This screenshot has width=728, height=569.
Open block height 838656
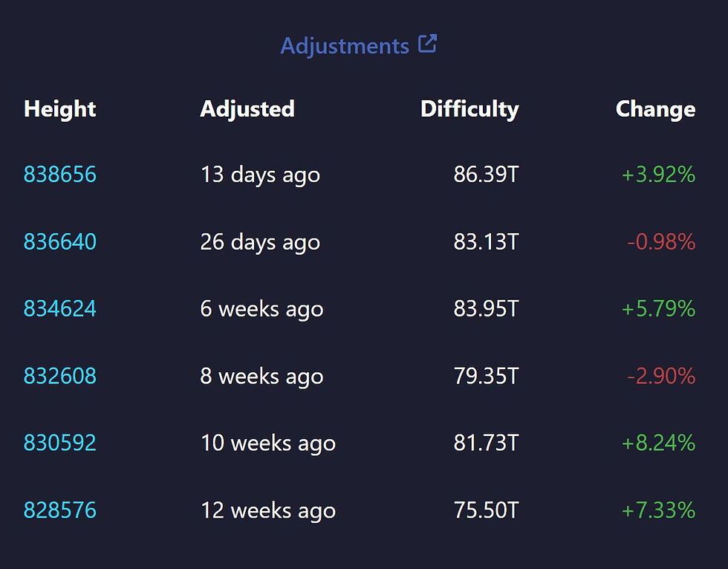click(x=60, y=175)
